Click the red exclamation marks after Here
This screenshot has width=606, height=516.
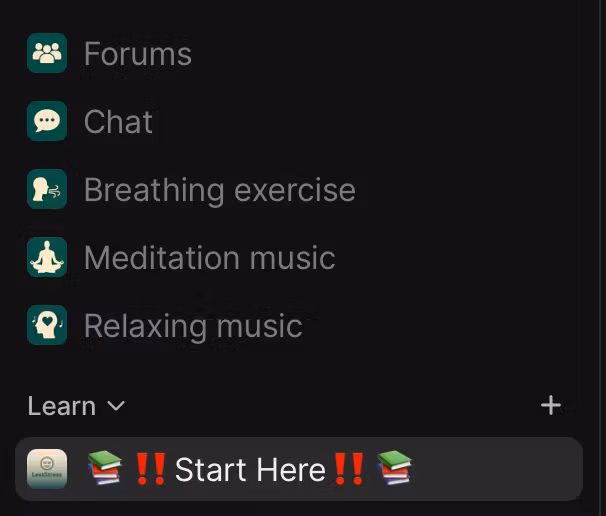[x=349, y=469]
